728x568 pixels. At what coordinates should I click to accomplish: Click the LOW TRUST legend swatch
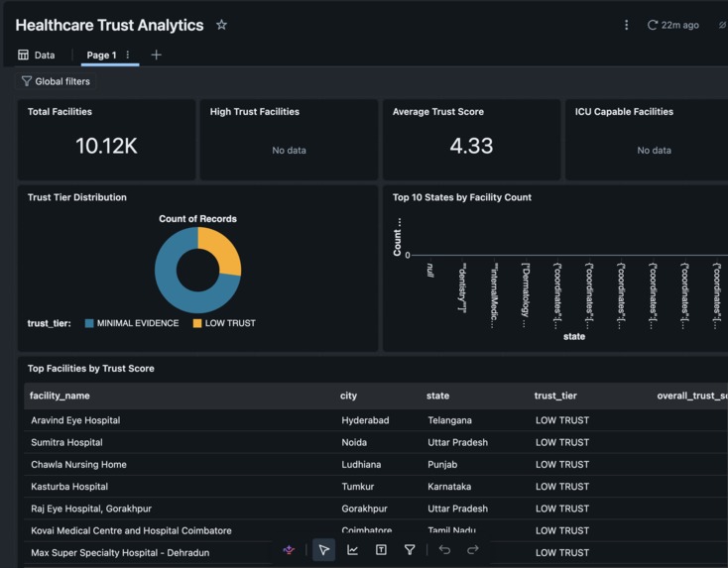tap(197, 323)
